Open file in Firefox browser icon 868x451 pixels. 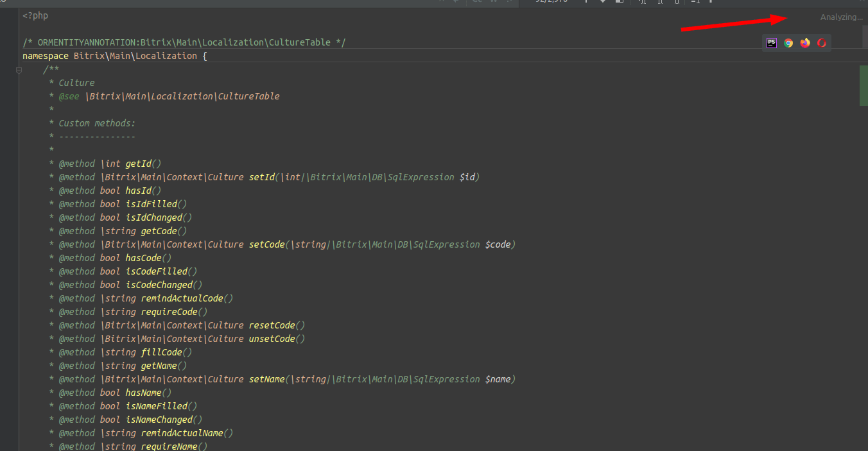coord(805,43)
